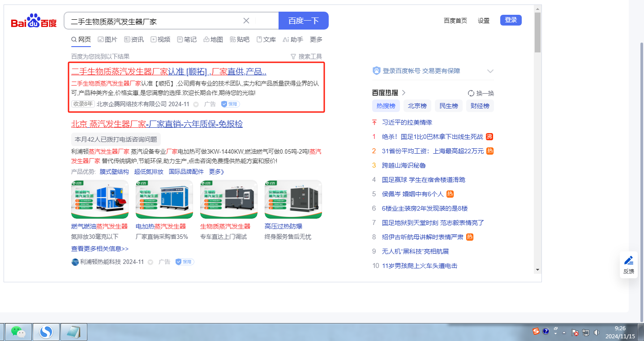Select the 北京榜 hot list tab
The height and width of the screenshot is (341, 644).
pyautogui.click(x=417, y=106)
